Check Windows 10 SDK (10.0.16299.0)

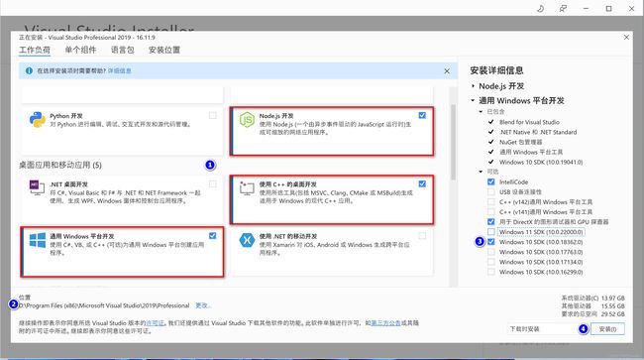coord(491,272)
